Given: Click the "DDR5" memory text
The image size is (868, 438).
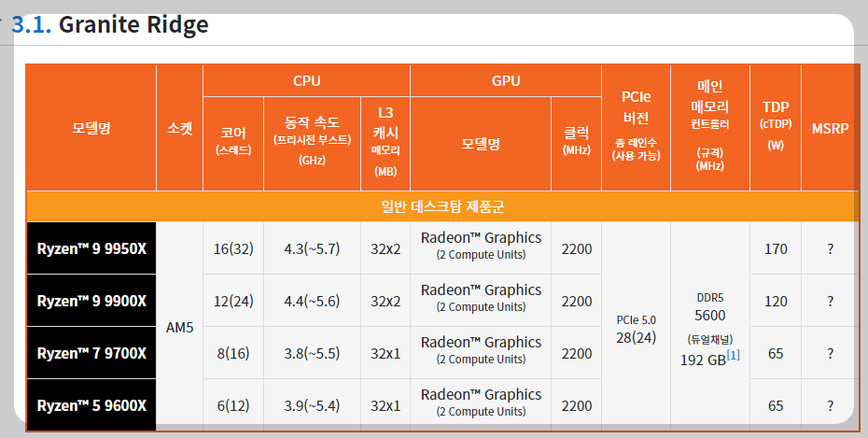Looking at the screenshot, I should [710, 297].
